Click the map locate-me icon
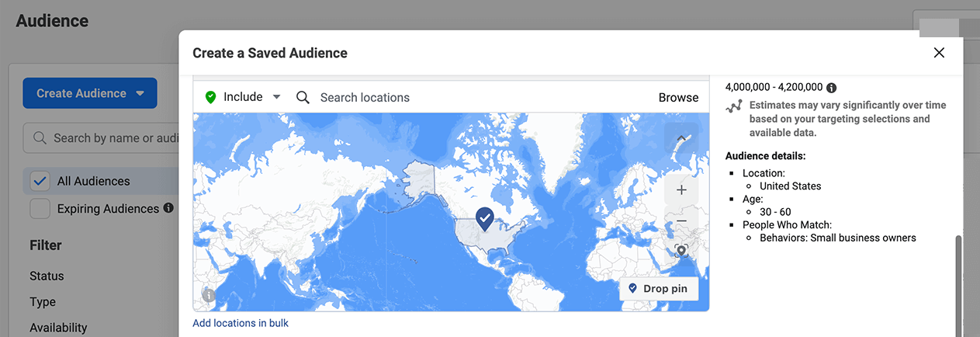This screenshot has width=980, height=337. coord(681,251)
